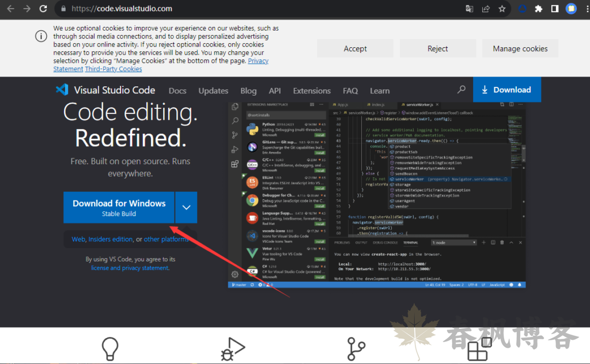
Task: Open Manage cookies settings
Action: (520, 48)
